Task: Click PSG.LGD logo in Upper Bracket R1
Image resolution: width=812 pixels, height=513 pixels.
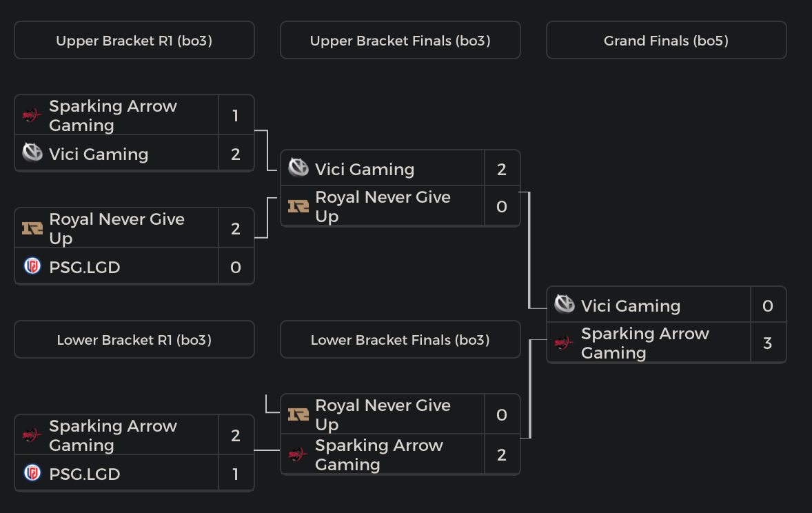Action: 32,266
